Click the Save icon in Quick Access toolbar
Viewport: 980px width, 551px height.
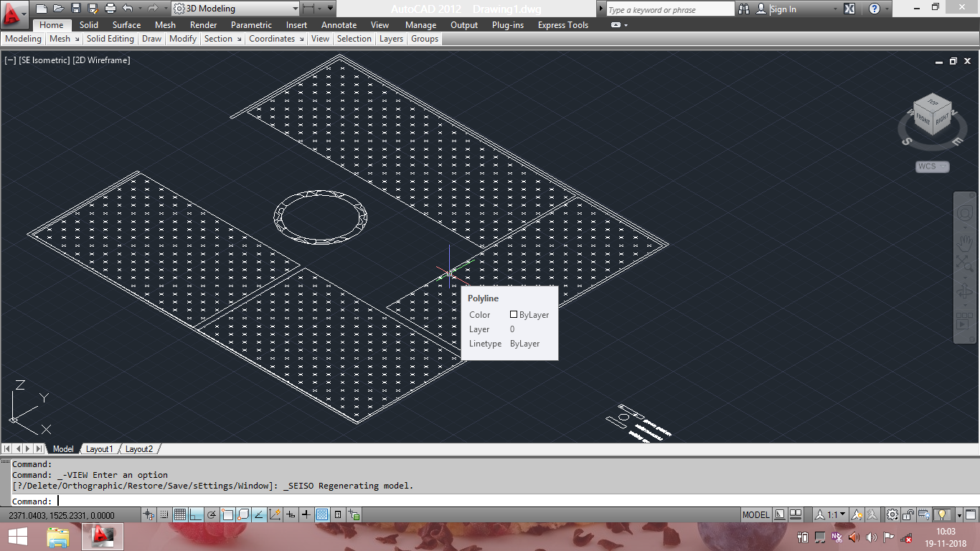coord(76,9)
